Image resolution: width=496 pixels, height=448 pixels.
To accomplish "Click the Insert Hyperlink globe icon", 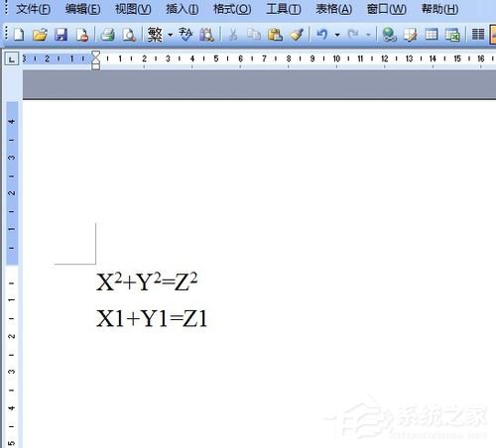I will [389, 34].
